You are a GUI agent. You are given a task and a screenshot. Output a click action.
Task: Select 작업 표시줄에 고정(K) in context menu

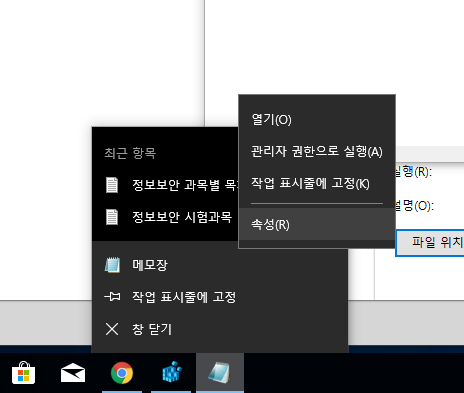(x=317, y=183)
